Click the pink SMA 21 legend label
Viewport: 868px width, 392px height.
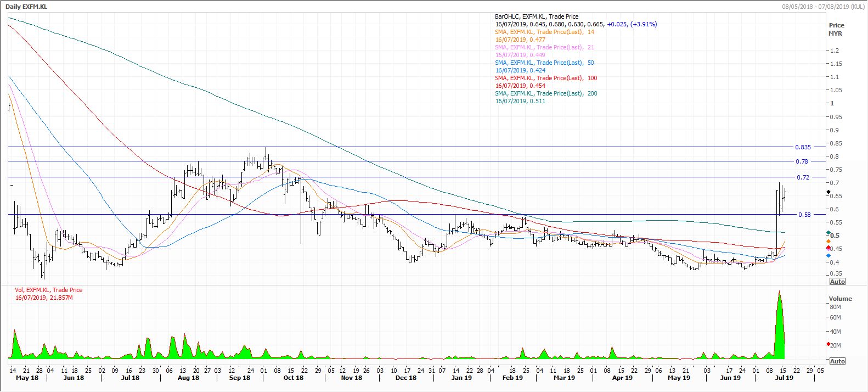(x=544, y=48)
